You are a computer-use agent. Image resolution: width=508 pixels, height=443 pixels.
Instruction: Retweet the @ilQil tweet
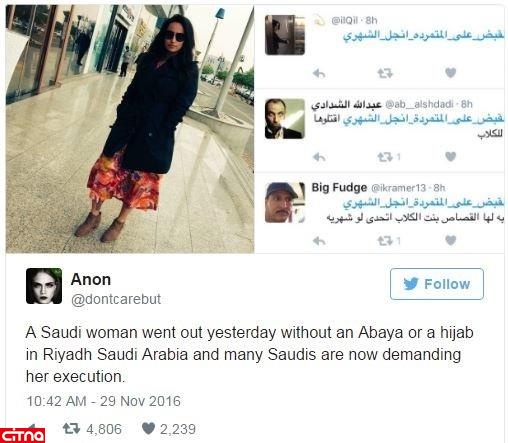pos(385,73)
